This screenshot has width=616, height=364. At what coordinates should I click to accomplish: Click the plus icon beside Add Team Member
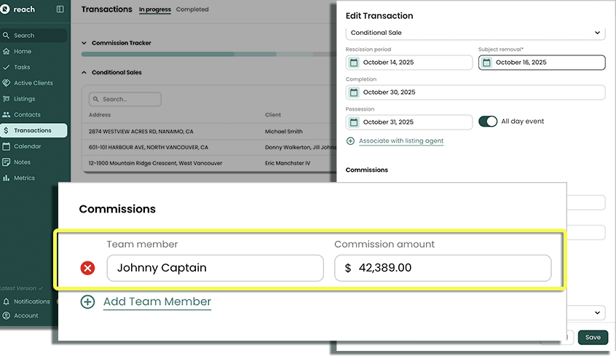87,301
